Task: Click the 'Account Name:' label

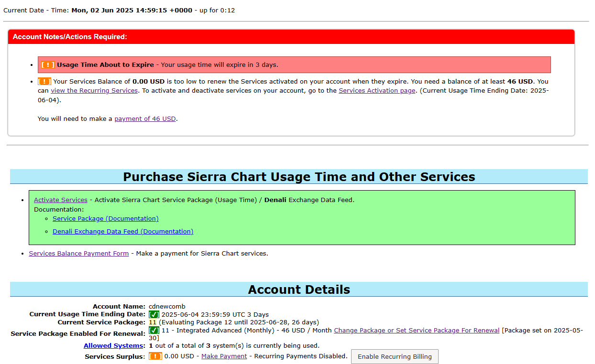Action: tap(119, 306)
